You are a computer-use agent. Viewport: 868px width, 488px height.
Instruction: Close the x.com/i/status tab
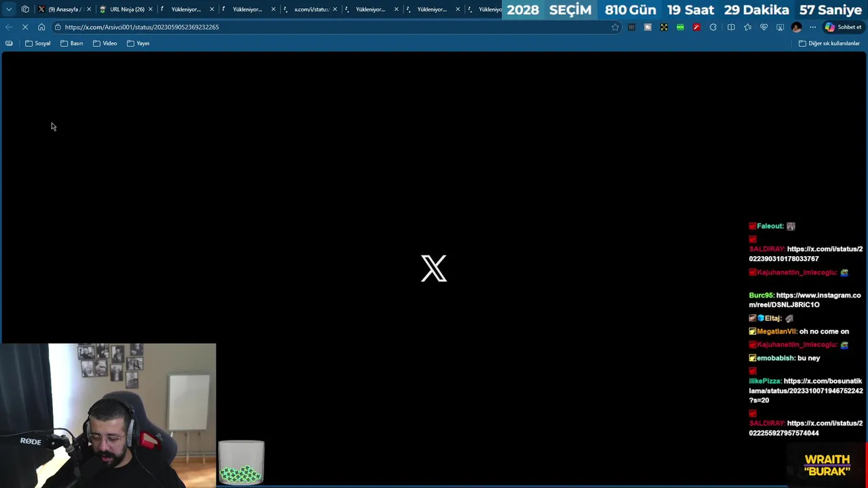pyautogui.click(x=335, y=9)
